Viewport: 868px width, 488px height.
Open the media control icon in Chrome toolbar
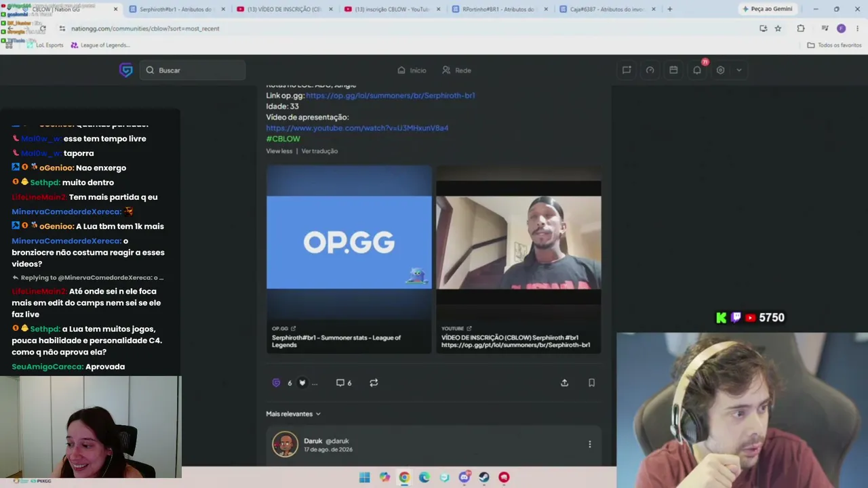click(x=825, y=28)
